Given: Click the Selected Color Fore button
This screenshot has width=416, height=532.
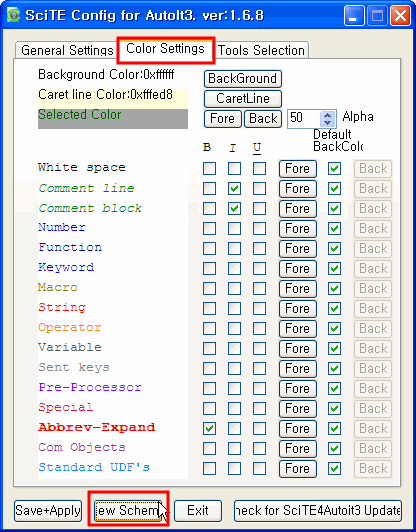Looking at the screenshot, I should pos(223,118).
